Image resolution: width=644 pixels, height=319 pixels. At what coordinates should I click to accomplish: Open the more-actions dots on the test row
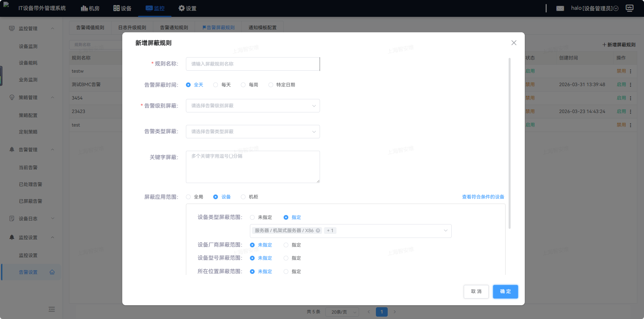click(631, 125)
